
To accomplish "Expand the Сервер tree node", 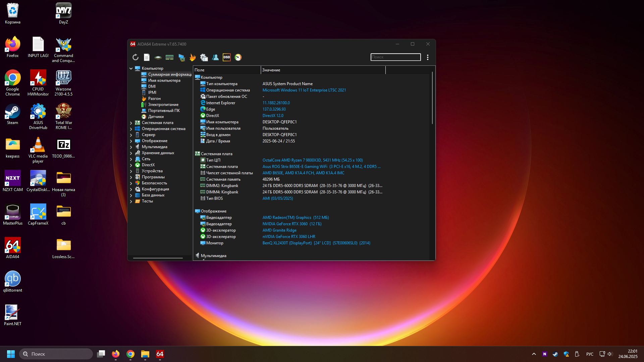I will [131, 135].
